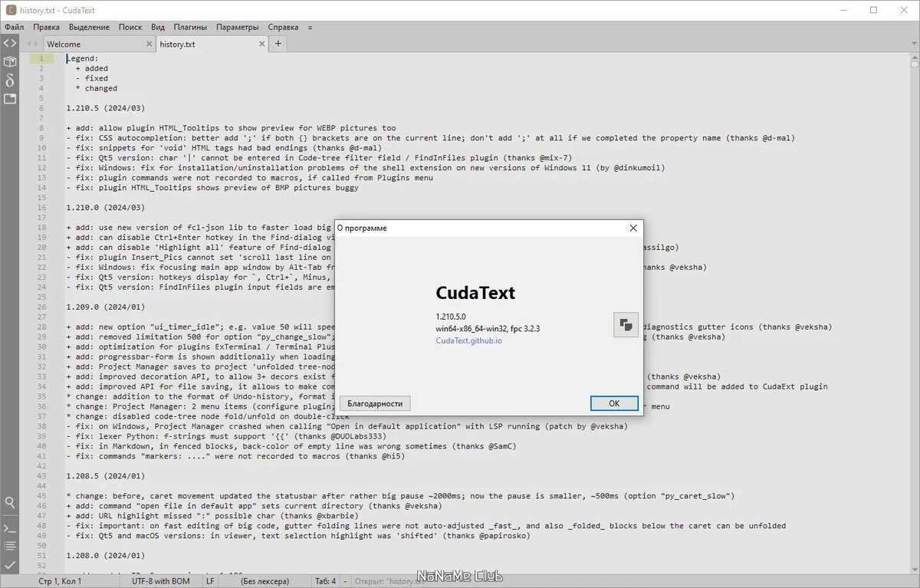Confirm the dialog with OK
Screen dimensions: 920x588
click(614, 403)
